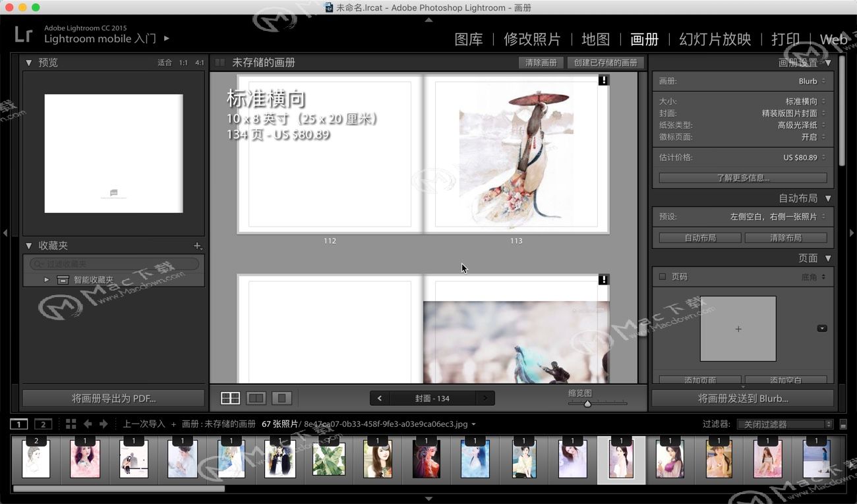Collapse the right panel group
857x504 pixels.
coord(851,233)
